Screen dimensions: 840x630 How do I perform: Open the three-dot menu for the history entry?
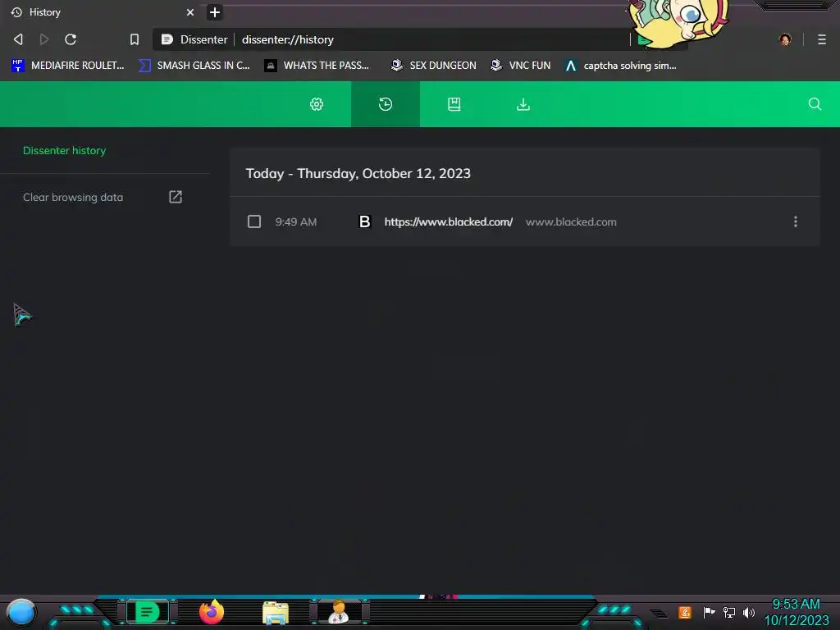coord(796,221)
